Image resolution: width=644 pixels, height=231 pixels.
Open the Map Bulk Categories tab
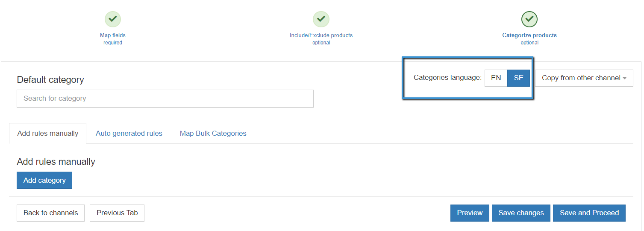pyautogui.click(x=213, y=133)
